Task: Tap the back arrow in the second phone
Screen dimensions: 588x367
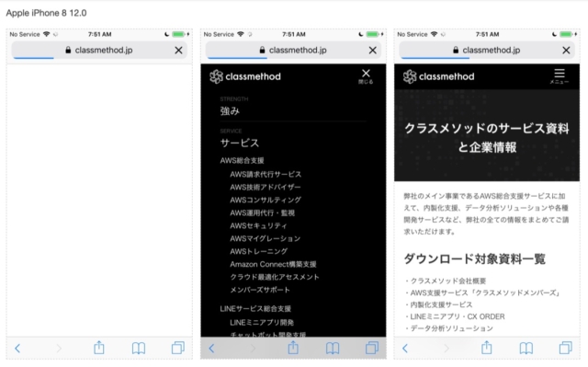Action: coord(211,349)
